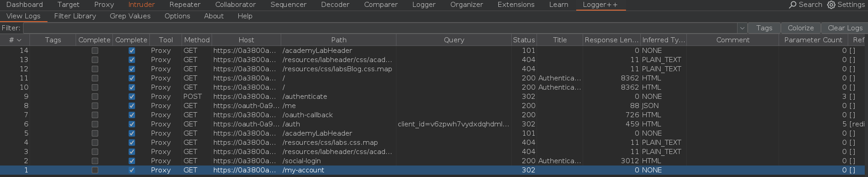Open the Options sub-tab
868x177 pixels.
(177, 16)
